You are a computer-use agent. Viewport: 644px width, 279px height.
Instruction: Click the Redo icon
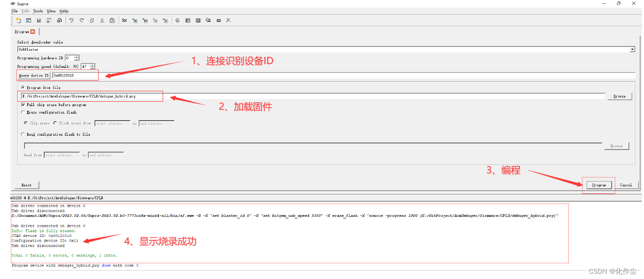click(81, 20)
